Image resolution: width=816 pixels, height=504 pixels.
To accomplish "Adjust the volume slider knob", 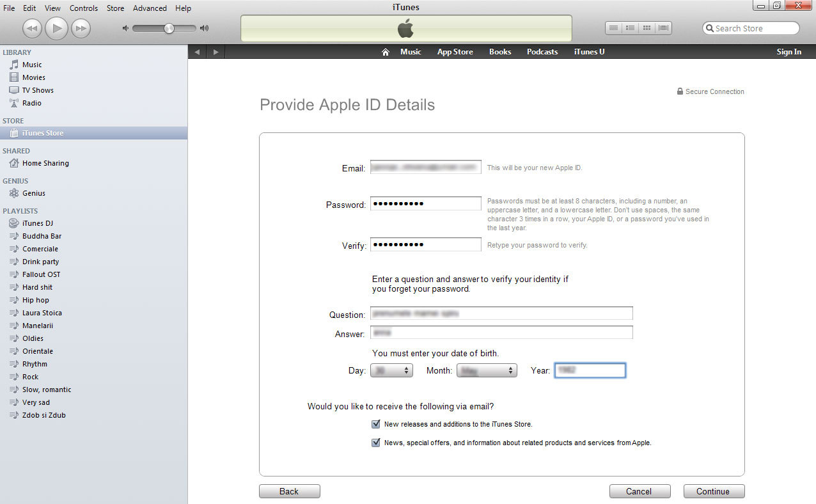I will pos(169,28).
